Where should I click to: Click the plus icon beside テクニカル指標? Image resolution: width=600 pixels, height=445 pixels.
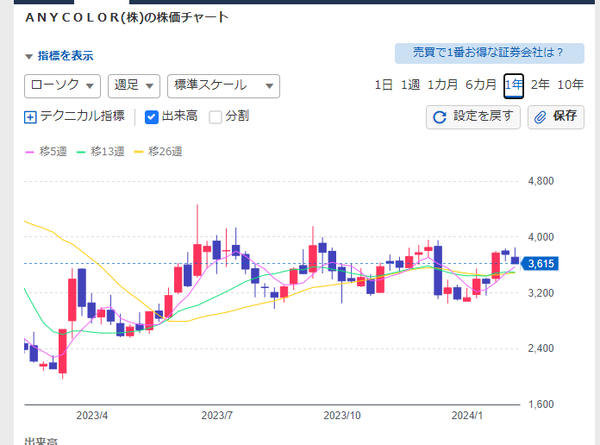point(30,117)
